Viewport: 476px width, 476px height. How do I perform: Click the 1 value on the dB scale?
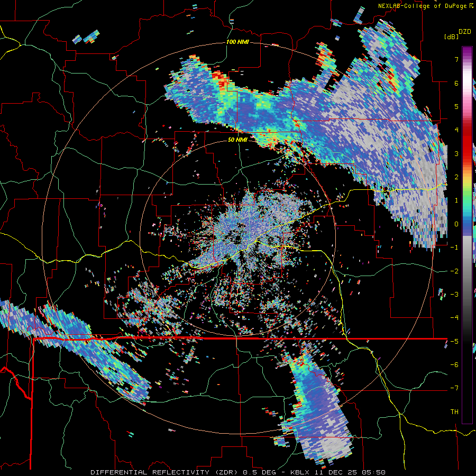click(x=456, y=200)
